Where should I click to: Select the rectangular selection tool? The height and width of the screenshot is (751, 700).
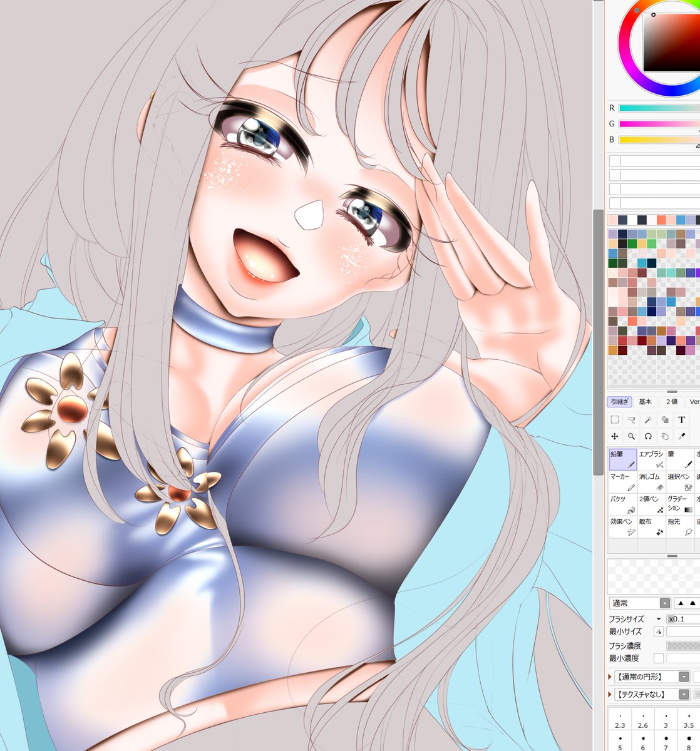tap(615, 420)
